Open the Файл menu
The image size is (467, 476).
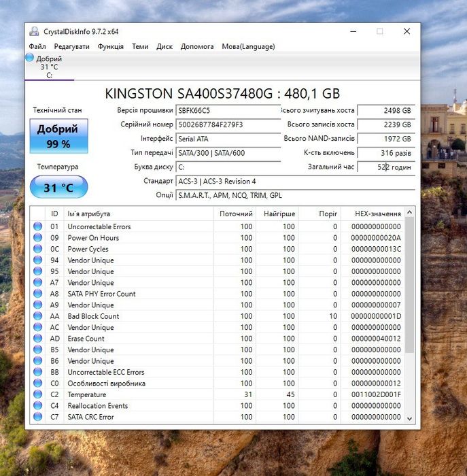point(37,46)
